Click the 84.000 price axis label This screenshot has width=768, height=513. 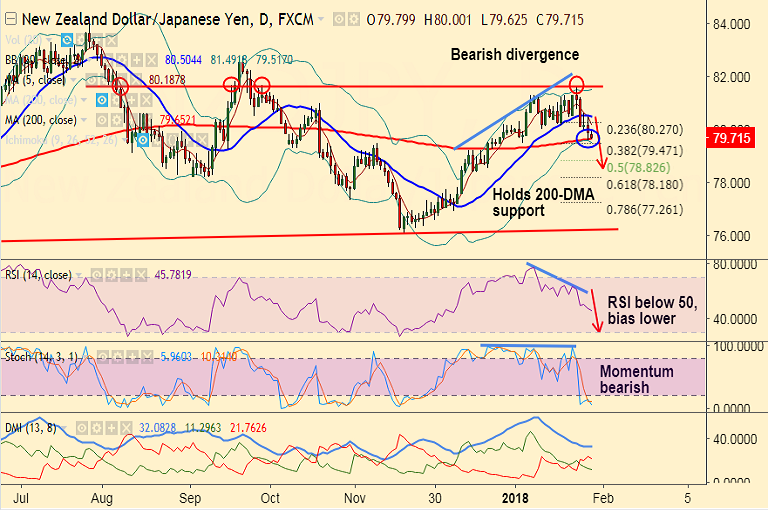732,24
